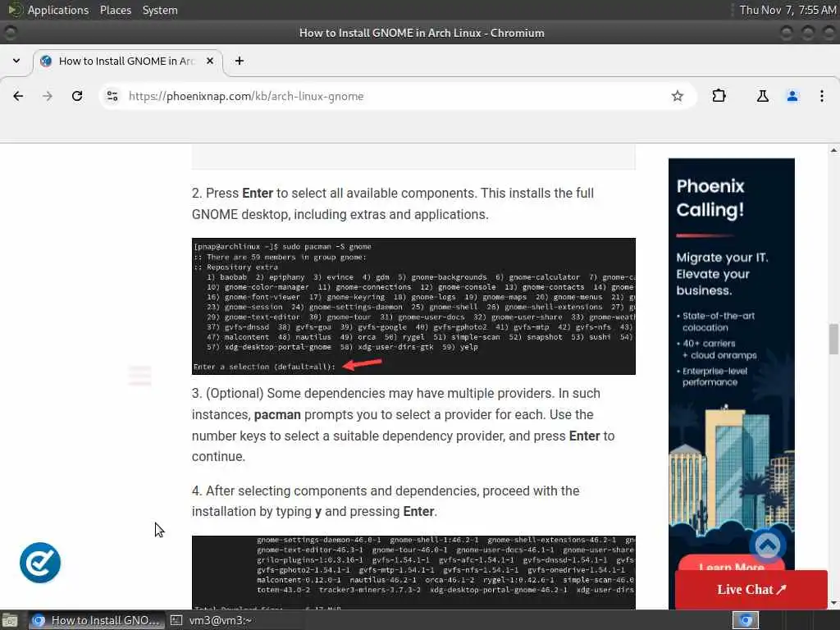Select the How to Install GNOME tab
840x630 pixels.
pos(127,61)
